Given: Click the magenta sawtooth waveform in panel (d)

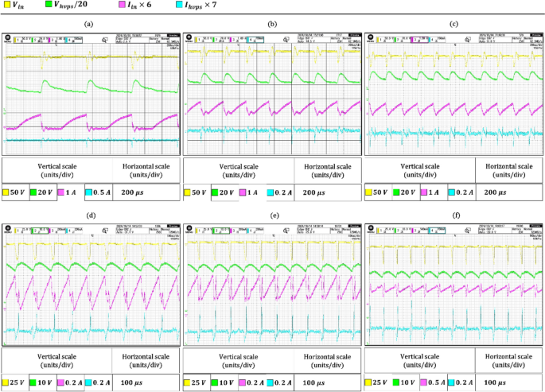Looking at the screenshot, I should [92, 292].
